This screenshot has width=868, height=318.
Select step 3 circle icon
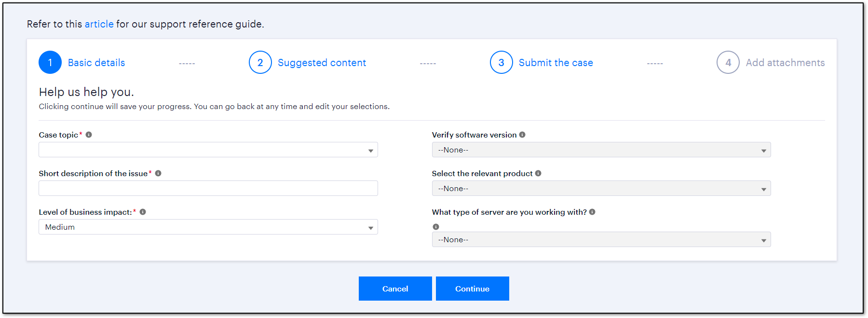(x=502, y=62)
